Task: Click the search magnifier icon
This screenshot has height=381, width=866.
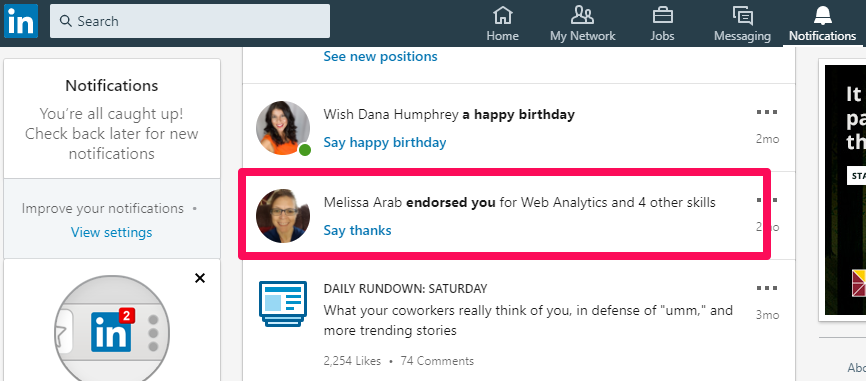Action: pos(66,21)
